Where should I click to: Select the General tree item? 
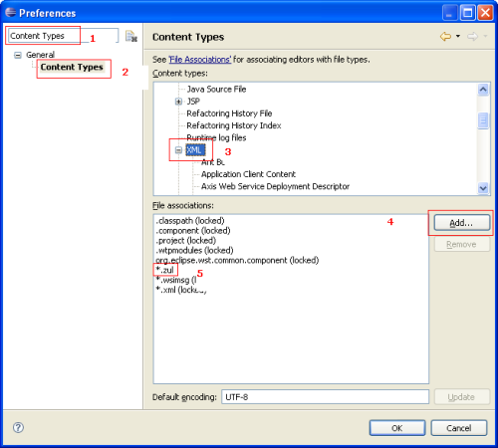tap(40, 55)
